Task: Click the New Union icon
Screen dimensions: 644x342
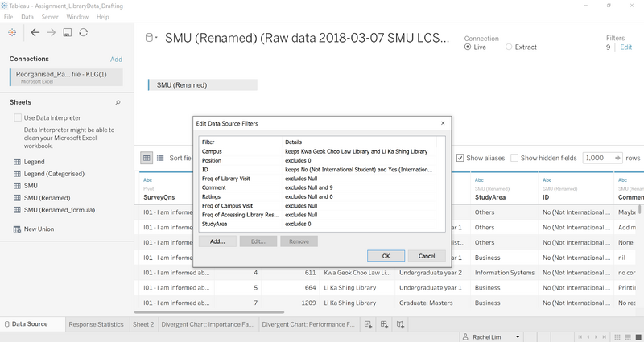Action: point(17,229)
